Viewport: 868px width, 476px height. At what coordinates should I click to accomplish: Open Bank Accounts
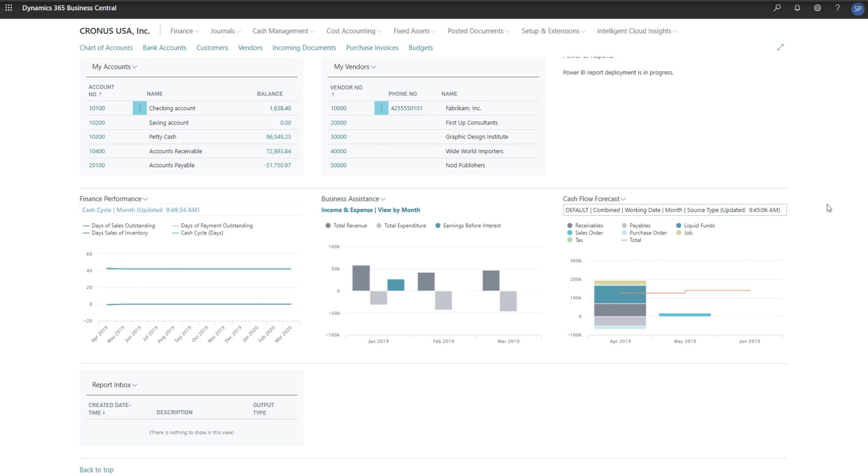(x=164, y=48)
